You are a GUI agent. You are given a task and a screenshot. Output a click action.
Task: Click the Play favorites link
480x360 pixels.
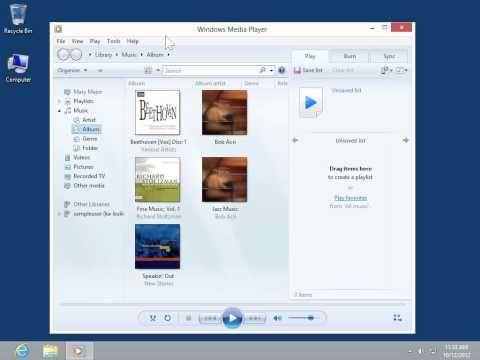(x=350, y=198)
